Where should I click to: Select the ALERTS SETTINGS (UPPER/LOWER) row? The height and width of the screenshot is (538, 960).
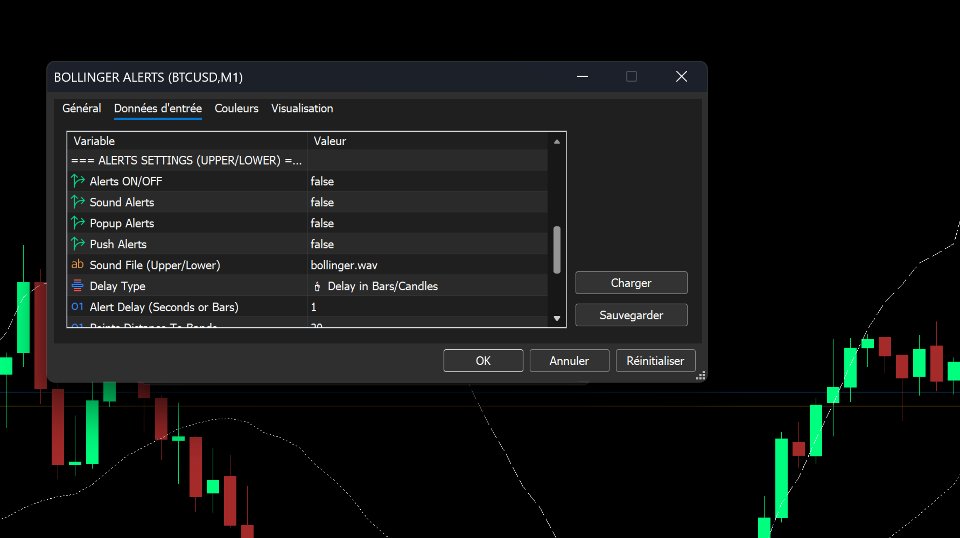(307, 160)
